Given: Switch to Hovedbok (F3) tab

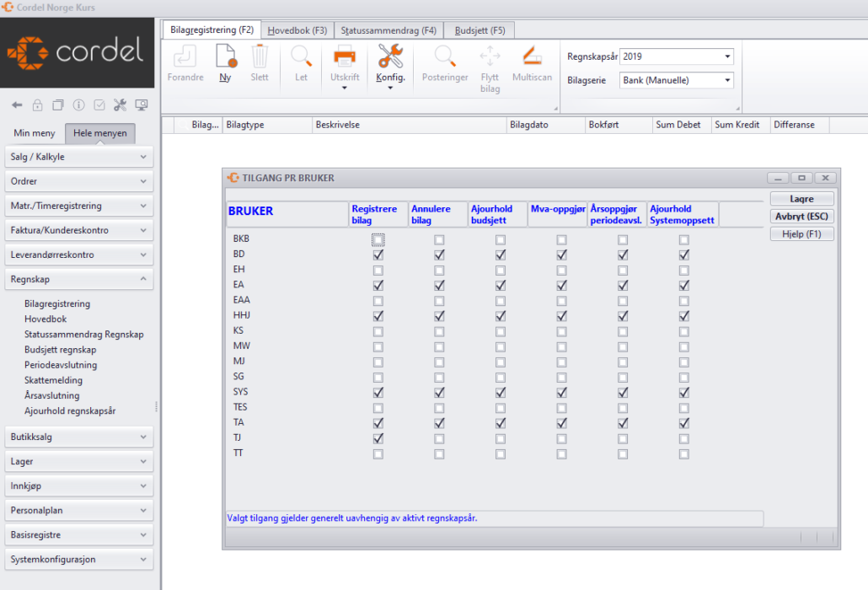Looking at the screenshot, I should pyautogui.click(x=297, y=30).
